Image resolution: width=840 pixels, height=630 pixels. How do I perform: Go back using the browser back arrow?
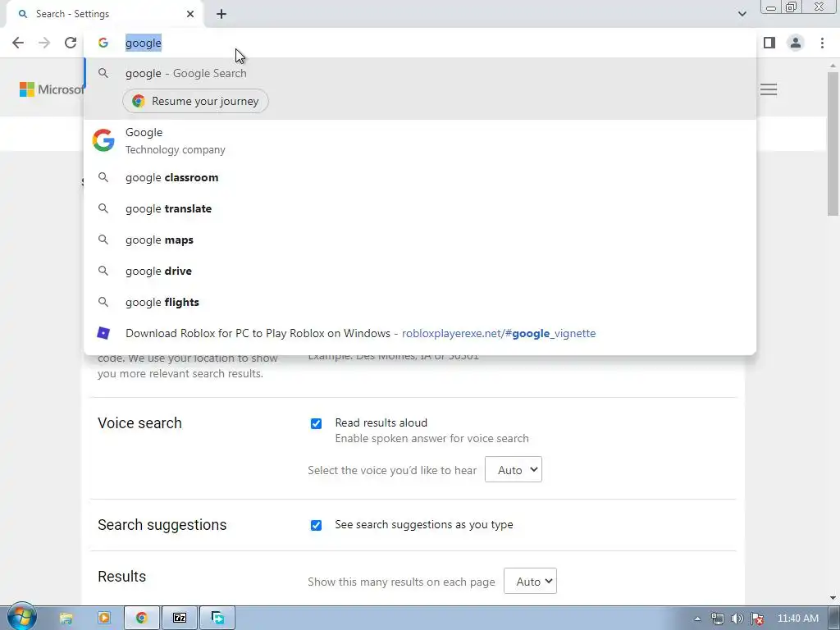[x=18, y=43]
